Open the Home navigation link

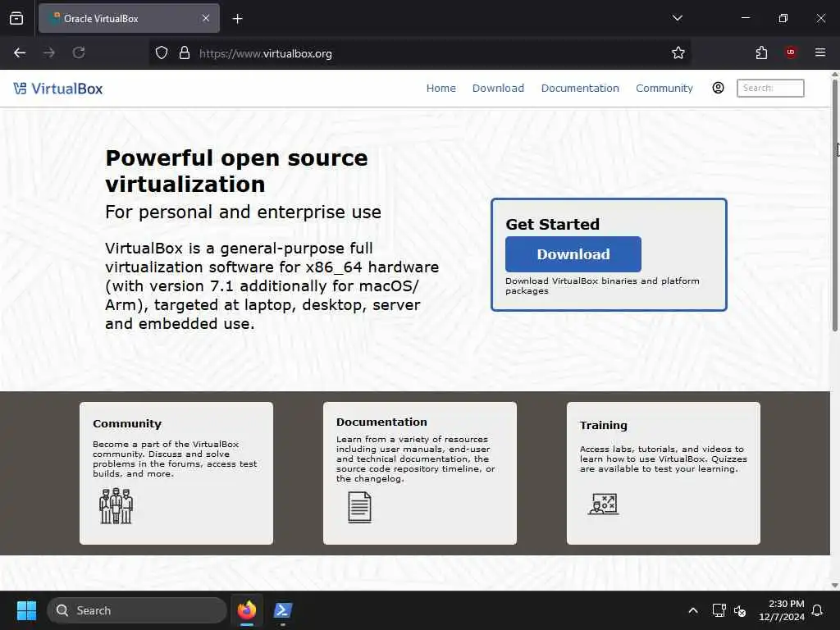pos(441,89)
